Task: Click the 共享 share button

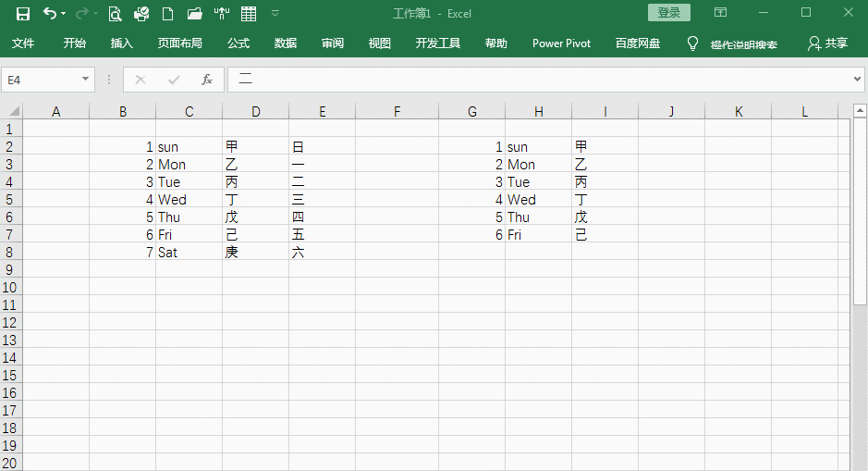Action: tap(827, 43)
